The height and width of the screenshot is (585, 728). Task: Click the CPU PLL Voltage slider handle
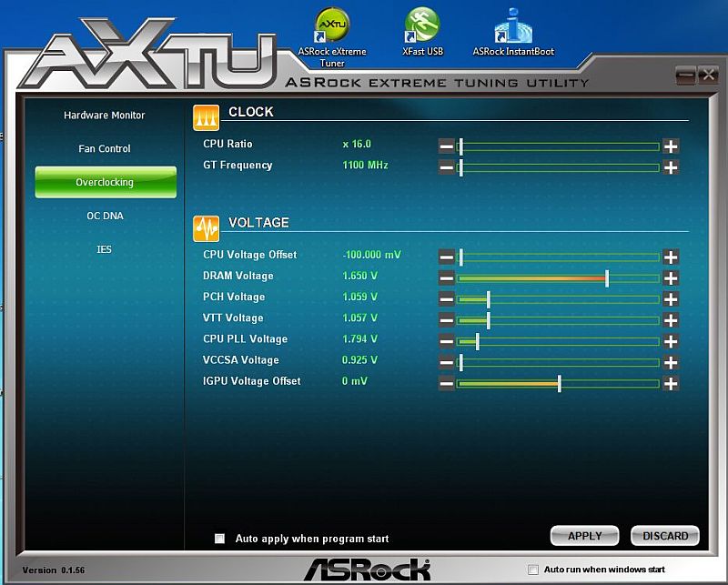(x=478, y=342)
